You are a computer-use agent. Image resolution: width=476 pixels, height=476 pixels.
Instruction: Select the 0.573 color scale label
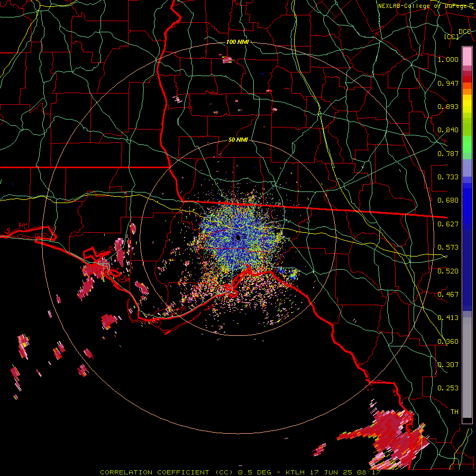448,248
